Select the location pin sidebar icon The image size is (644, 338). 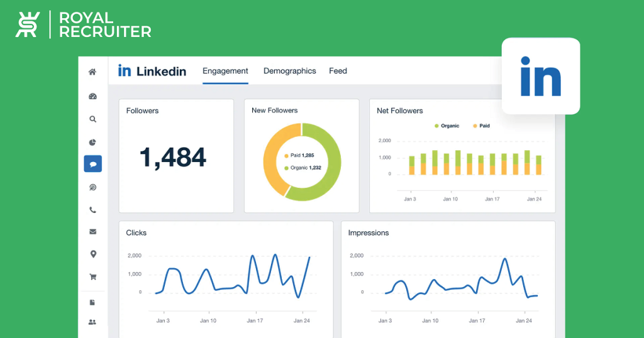(x=93, y=254)
